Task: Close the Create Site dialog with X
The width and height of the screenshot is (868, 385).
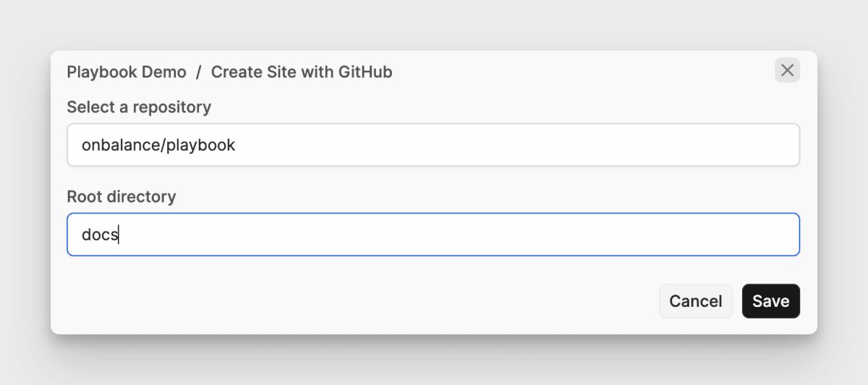Action: (787, 70)
